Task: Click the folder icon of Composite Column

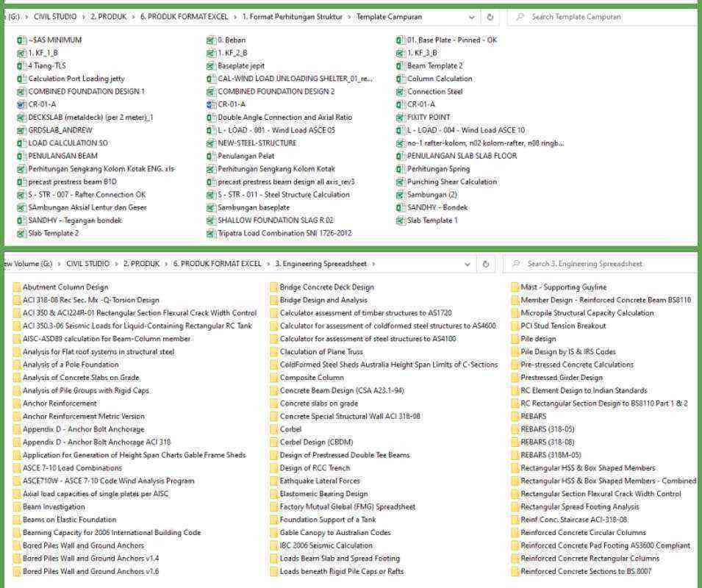Action: [273, 378]
